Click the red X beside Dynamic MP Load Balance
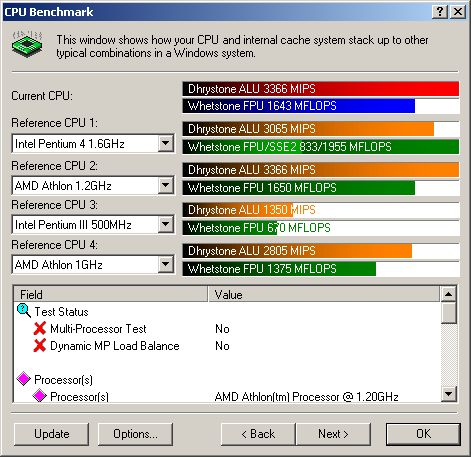Viewport: 471px width, 457px height. (40, 346)
